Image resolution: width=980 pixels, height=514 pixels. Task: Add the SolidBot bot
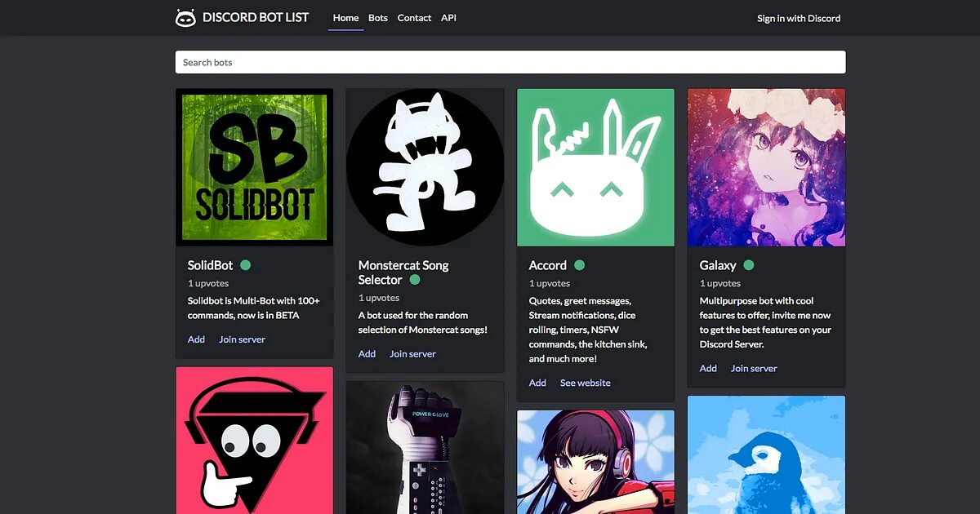coord(196,339)
